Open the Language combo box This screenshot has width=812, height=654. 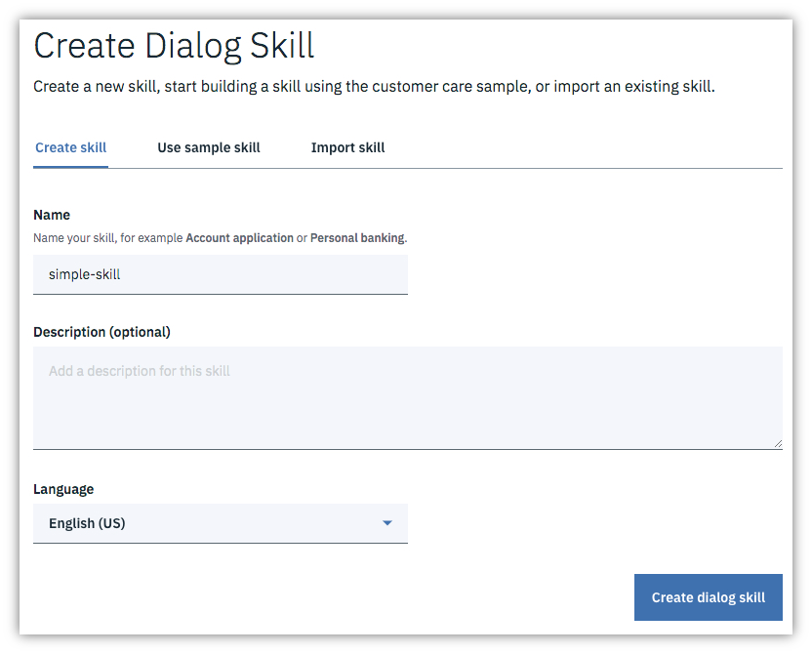click(220, 523)
